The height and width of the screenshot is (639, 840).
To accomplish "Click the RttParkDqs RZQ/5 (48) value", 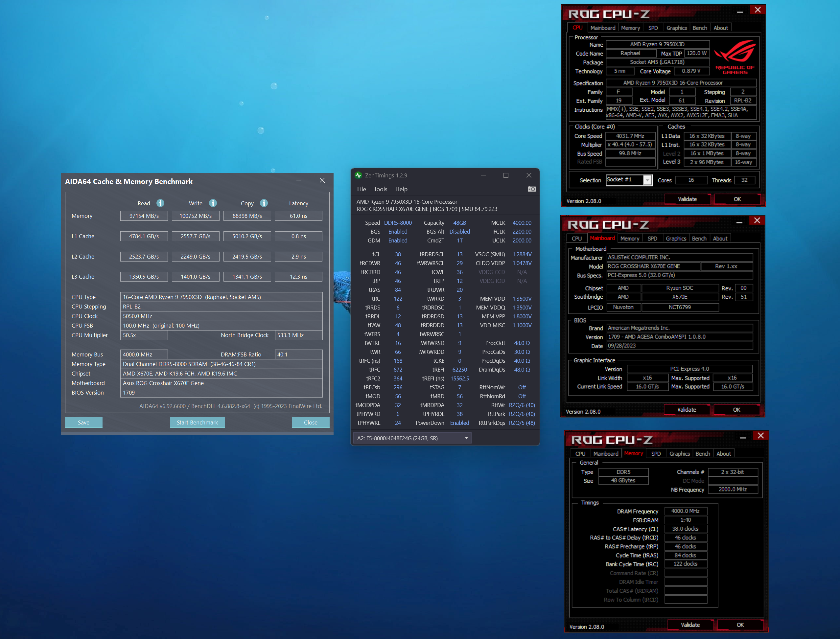I will coord(522,423).
